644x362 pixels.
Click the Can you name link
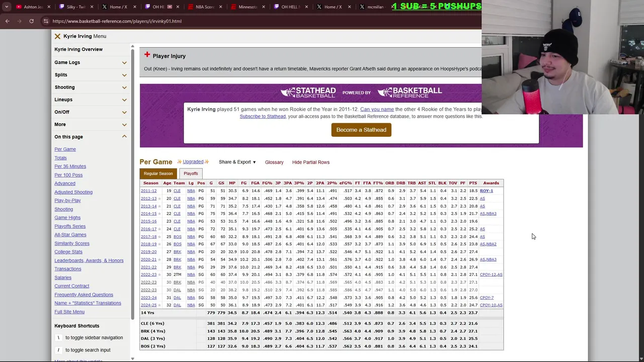click(377, 109)
